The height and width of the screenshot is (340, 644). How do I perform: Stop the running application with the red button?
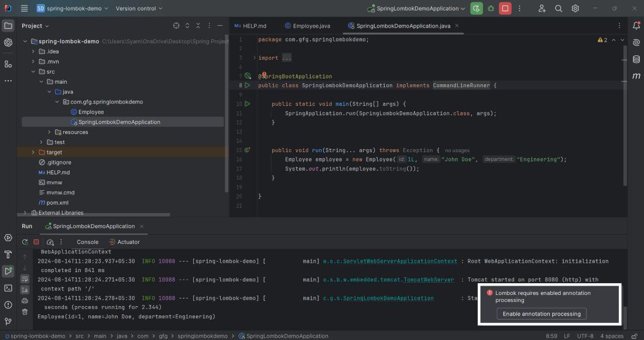(x=505, y=9)
